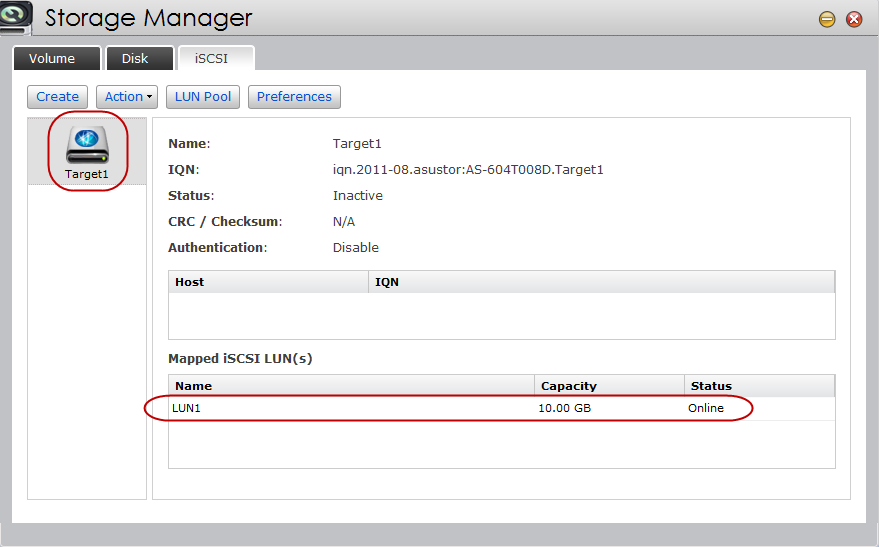Screen dimensions: 879x547
Task: Click the Online status cell
Action: [x=706, y=408]
